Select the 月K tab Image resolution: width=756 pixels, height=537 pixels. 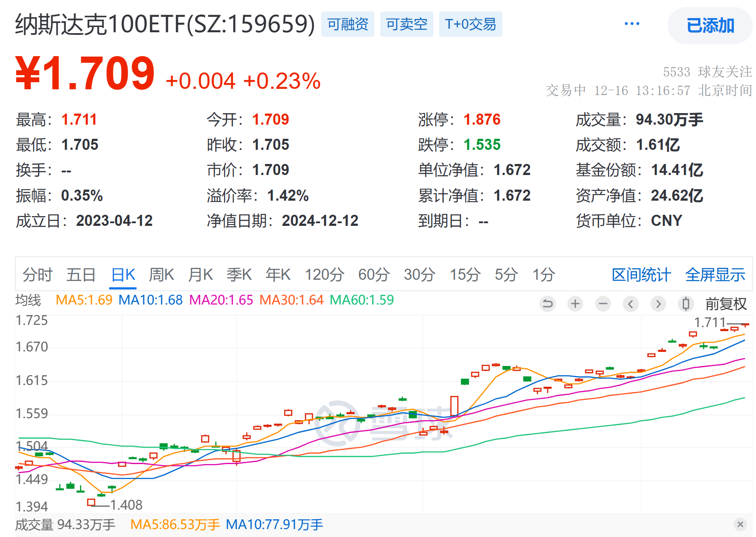pos(200,274)
